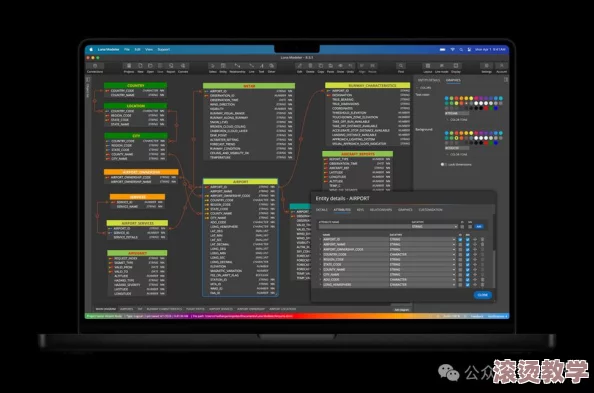Choose the Relationship tool icon
The width and height of the screenshot is (594, 393).
[237, 66]
